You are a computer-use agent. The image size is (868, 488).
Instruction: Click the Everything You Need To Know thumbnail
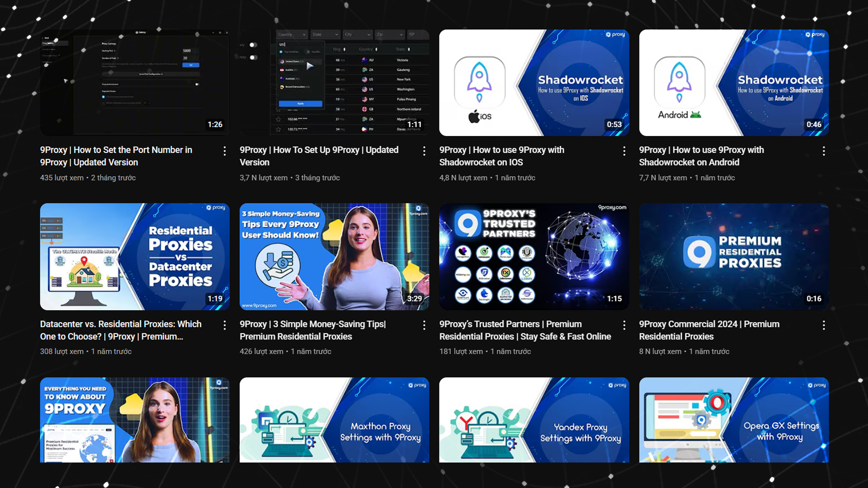point(135,420)
